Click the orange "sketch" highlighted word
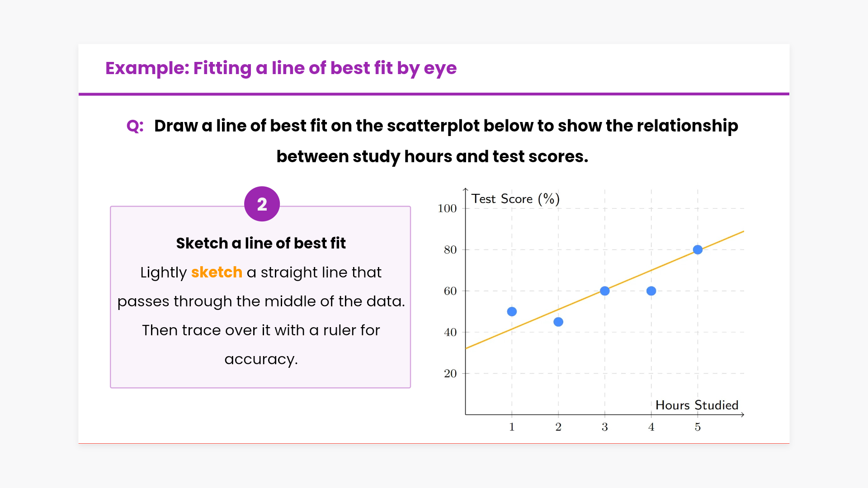The image size is (868, 488). [217, 272]
